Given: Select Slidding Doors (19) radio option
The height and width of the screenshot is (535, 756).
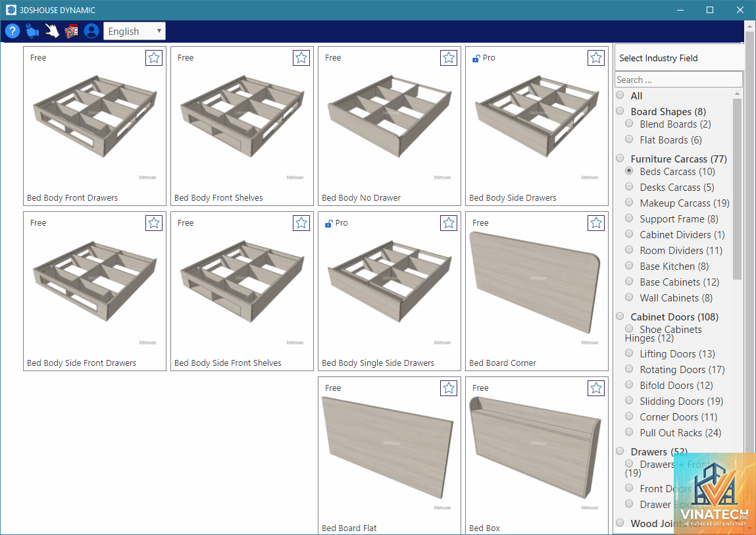Looking at the screenshot, I should click(629, 400).
